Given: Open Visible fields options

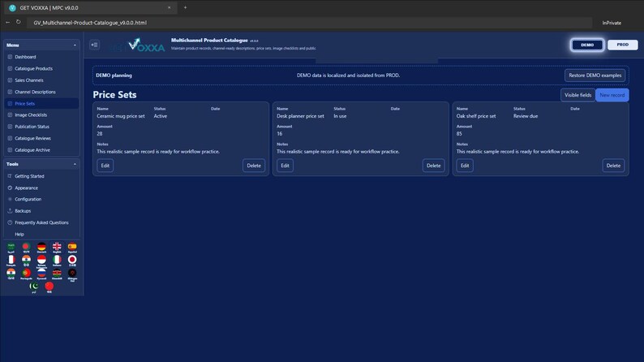Looking at the screenshot, I should 577,95.
